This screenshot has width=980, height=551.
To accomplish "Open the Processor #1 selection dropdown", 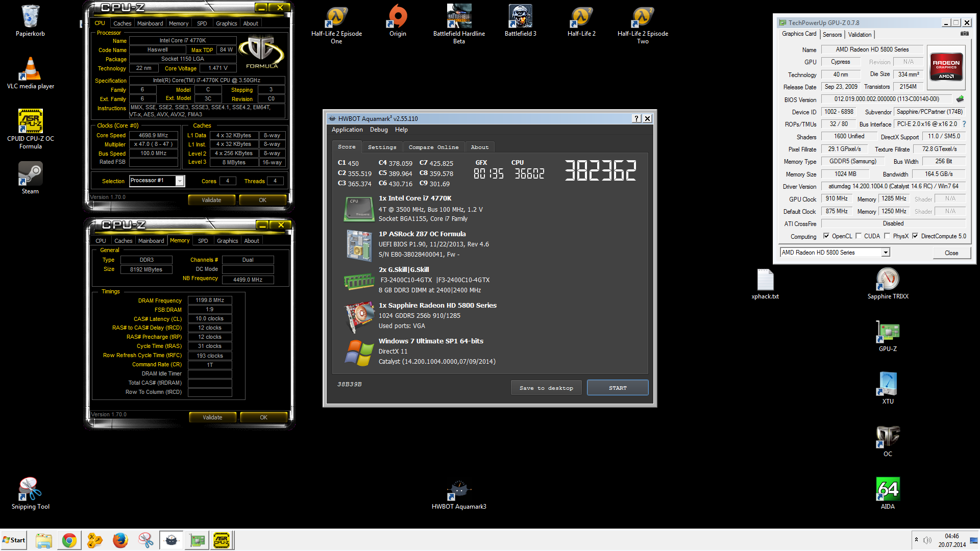I will pos(180,181).
